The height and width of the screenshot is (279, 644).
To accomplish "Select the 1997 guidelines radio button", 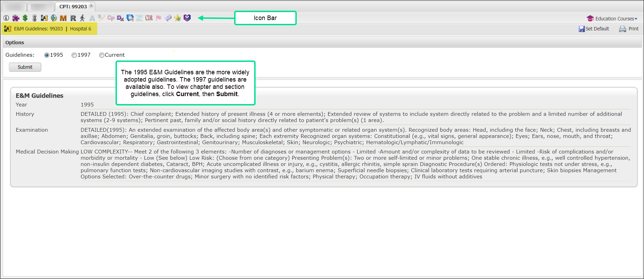I will click(74, 55).
